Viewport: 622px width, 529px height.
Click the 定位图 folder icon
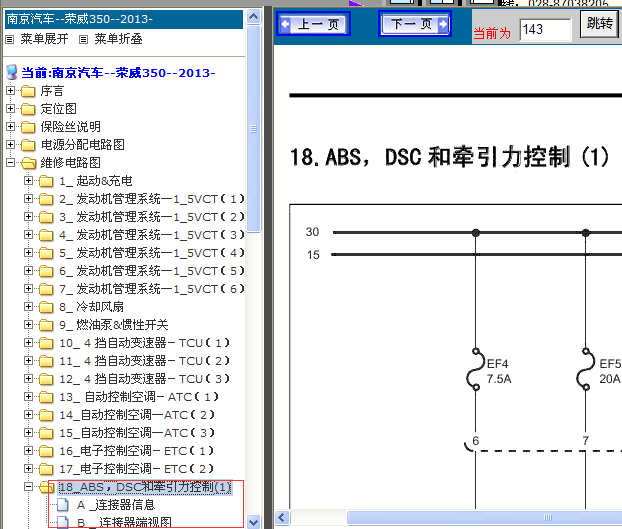pyautogui.click(x=28, y=109)
